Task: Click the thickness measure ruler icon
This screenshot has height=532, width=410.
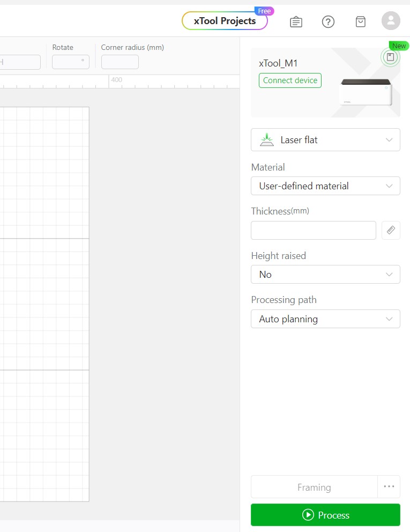Action: pyautogui.click(x=391, y=231)
